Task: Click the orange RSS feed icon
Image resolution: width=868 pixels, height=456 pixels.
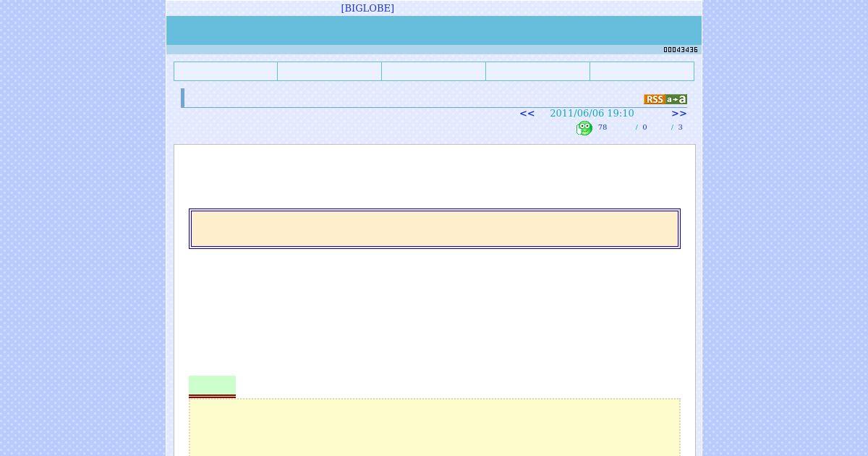Action: click(x=654, y=99)
